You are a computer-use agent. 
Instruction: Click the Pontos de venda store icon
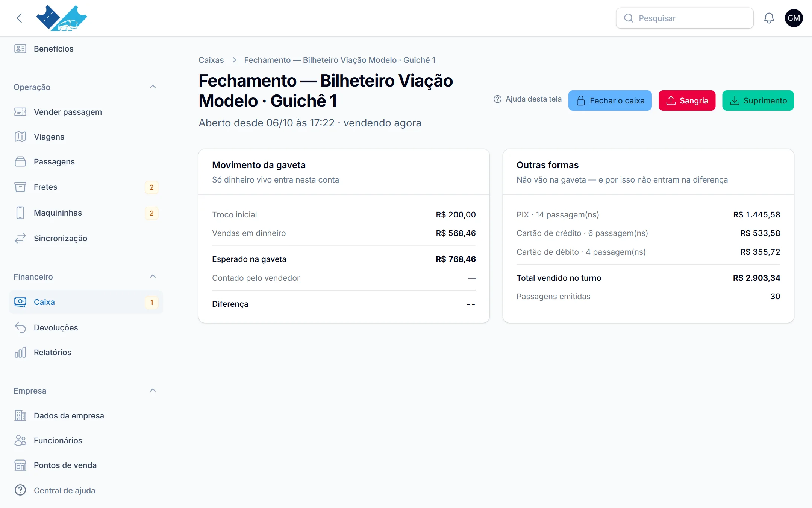point(20,465)
